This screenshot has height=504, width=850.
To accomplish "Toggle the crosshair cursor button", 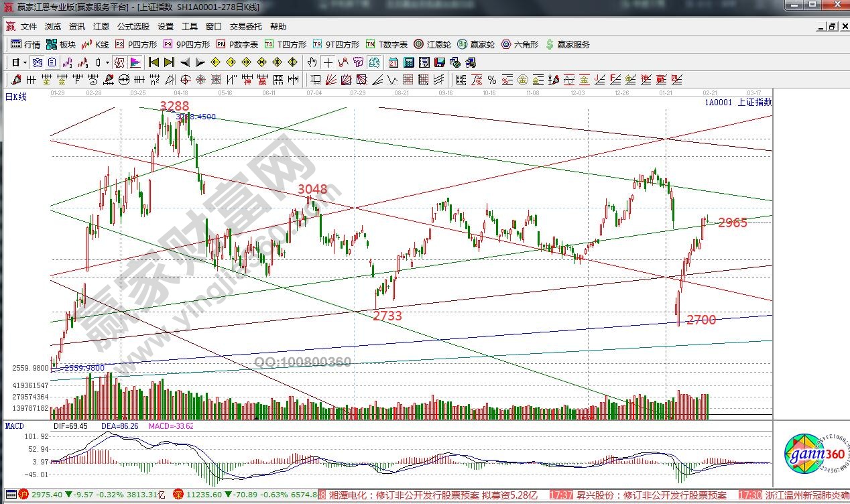I will tap(328, 62).
